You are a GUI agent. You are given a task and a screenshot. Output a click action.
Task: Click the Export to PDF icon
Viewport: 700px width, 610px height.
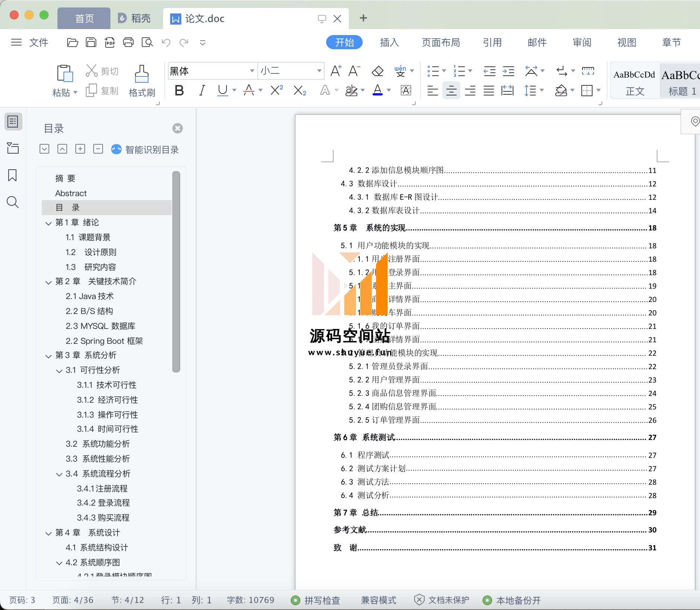tap(110, 43)
